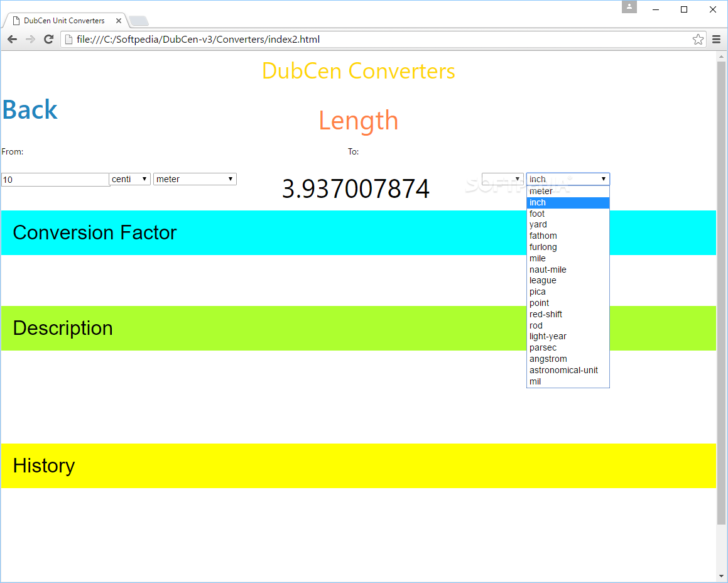Pick naut-mile in the unit list
728x583 pixels.
point(568,270)
